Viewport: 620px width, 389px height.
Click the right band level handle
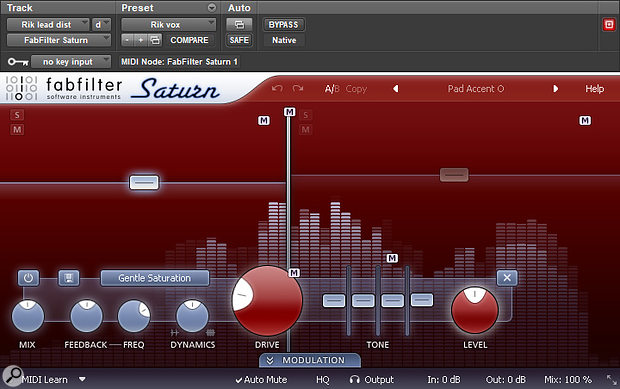click(454, 174)
